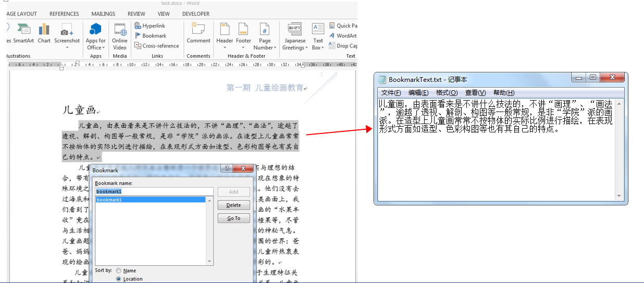Insert a Cross-reference
The image size is (644, 283).
[156, 45]
